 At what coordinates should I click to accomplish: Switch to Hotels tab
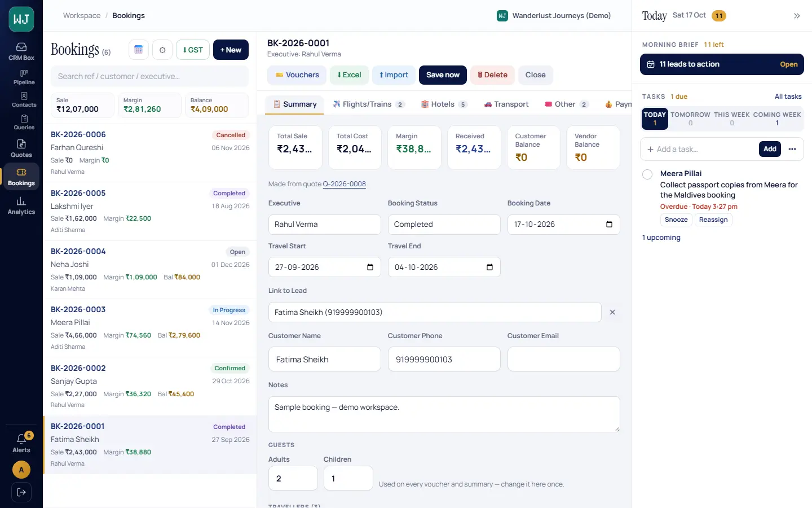tap(444, 104)
